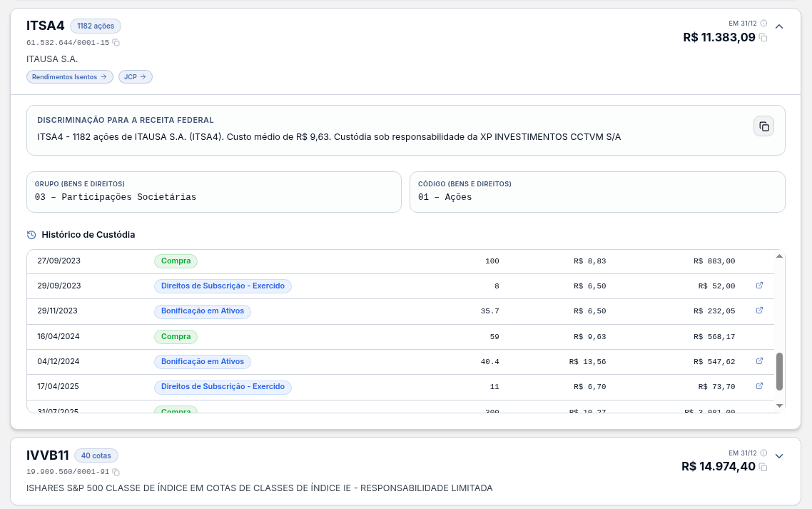
Task: Click the custody history scroll-up arrow
Action: pos(779,256)
